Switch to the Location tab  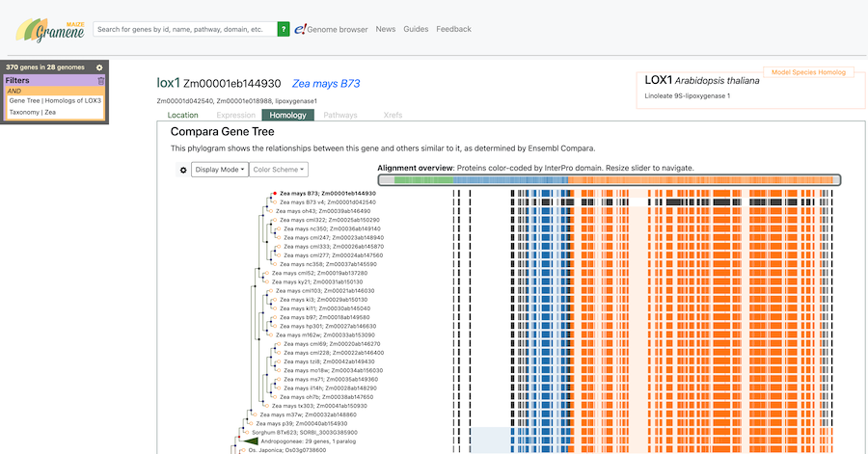[x=182, y=116]
